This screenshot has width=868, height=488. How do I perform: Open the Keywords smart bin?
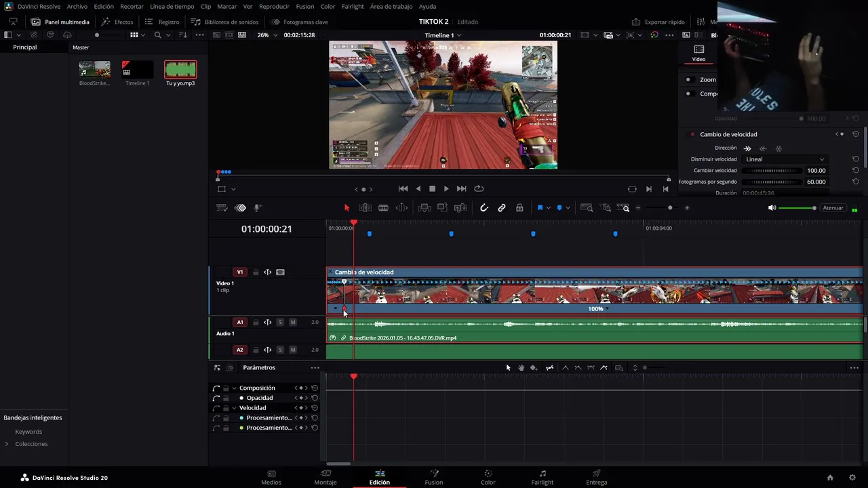(28, 432)
